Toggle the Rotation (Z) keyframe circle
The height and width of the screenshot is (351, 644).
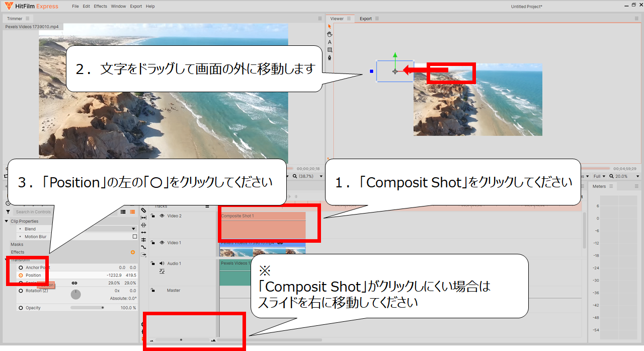click(21, 291)
